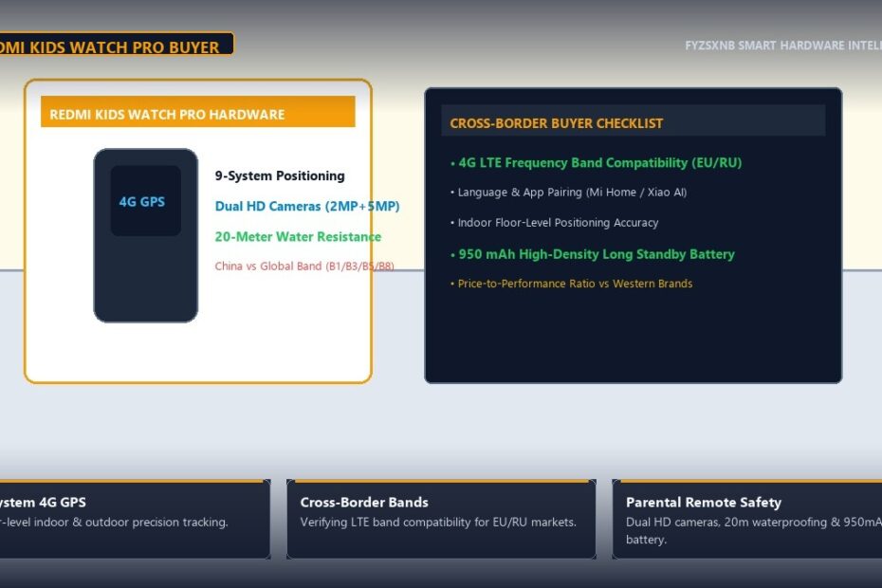The width and height of the screenshot is (882, 588).
Task: Click Verifying LTE band compatibility description
Action: tap(438, 523)
